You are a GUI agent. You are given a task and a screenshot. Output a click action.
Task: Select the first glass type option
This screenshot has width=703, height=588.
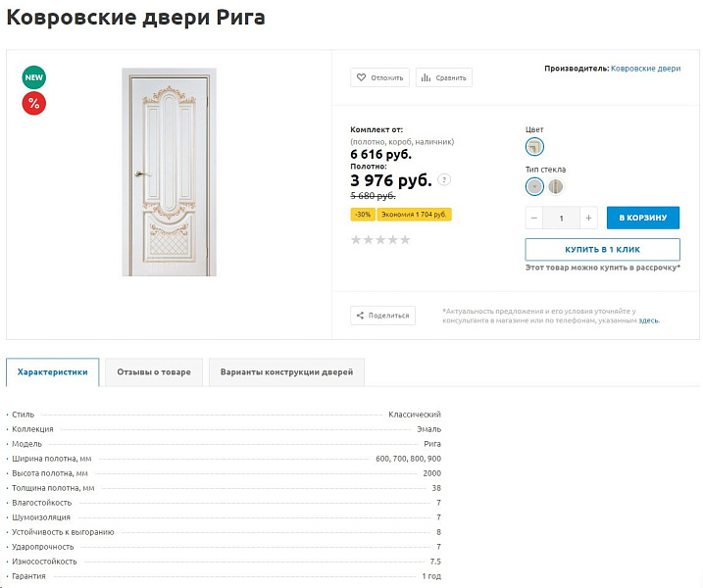point(534,186)
